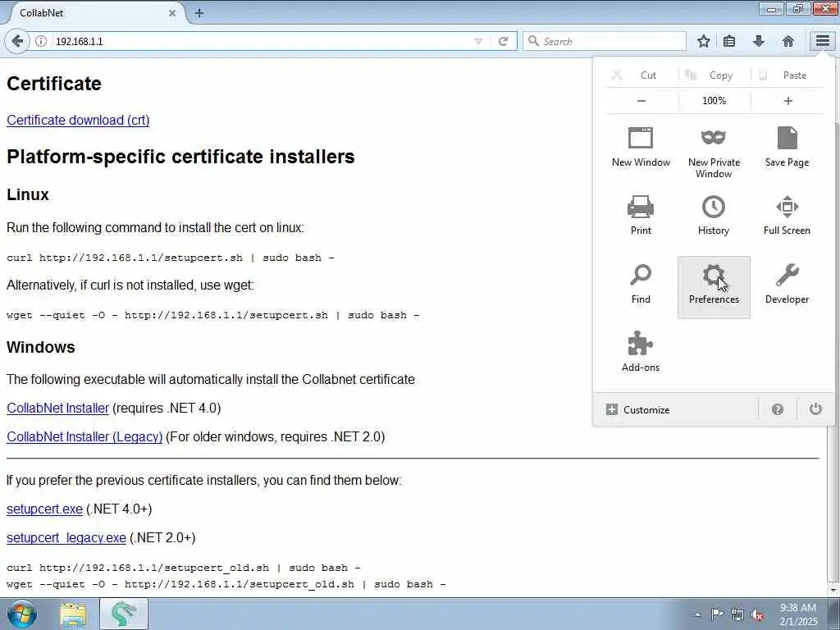Zoom in with the plus button
The height and width of the screenshot is (630, 840).
(x=787, y=101)
